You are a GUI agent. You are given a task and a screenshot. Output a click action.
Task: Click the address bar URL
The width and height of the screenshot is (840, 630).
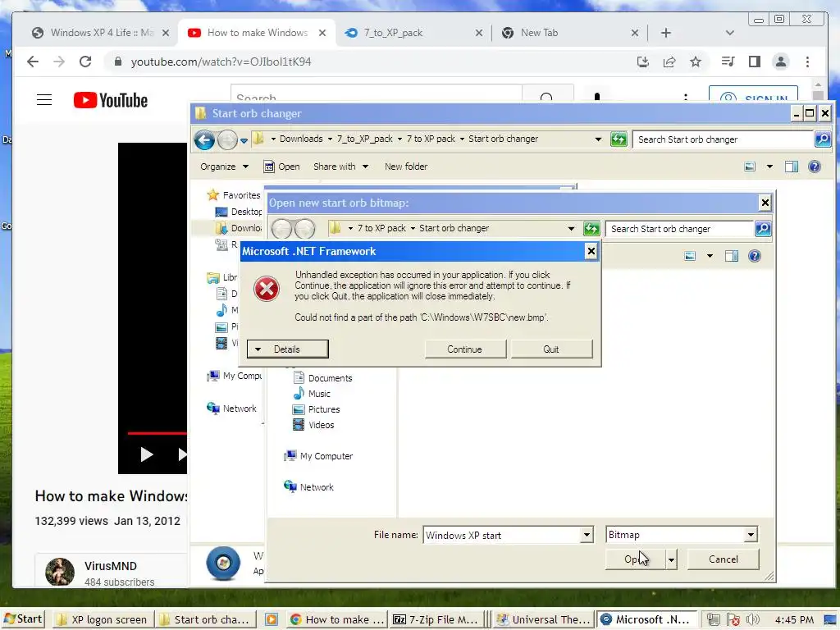221,62
